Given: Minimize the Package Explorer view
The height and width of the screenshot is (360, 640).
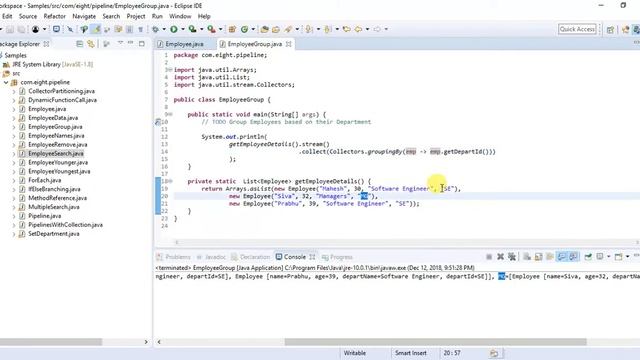Looking at the screenshot, I should click(131, 43).
